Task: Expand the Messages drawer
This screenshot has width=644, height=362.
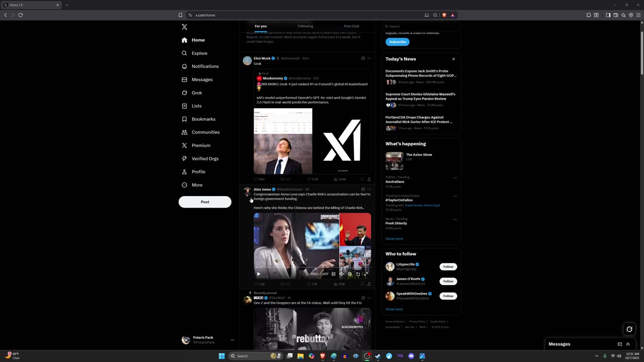Action: (628, 344)
